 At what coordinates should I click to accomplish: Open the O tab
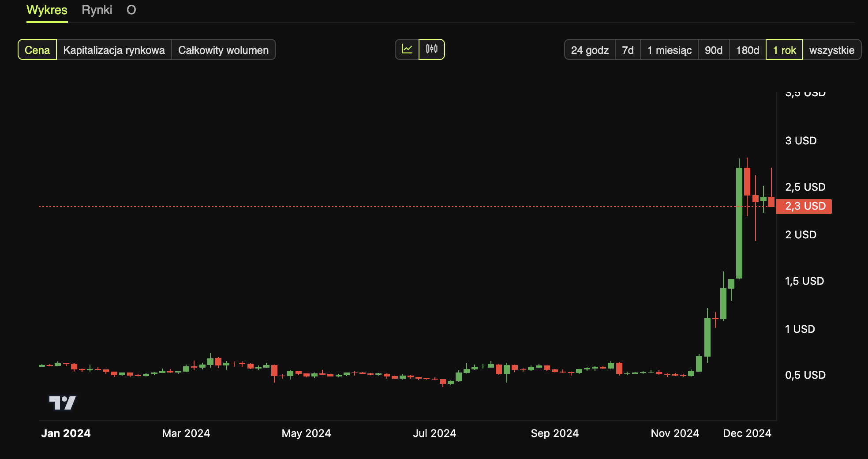pos(131,10)
